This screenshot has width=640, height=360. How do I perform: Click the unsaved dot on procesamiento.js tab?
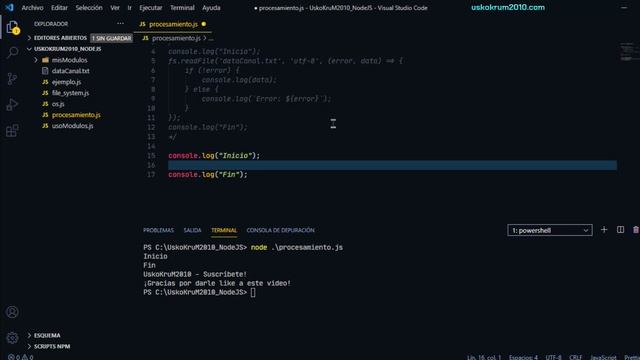[204, 24]
